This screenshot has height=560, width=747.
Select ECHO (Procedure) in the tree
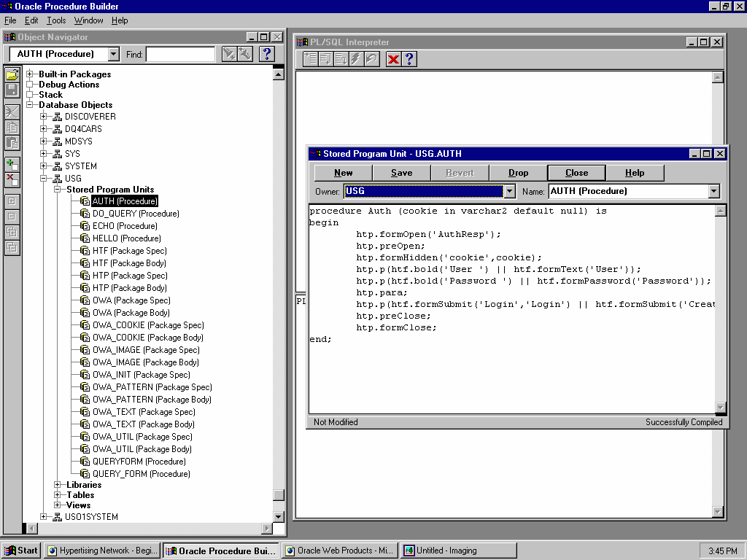(125, 226)
